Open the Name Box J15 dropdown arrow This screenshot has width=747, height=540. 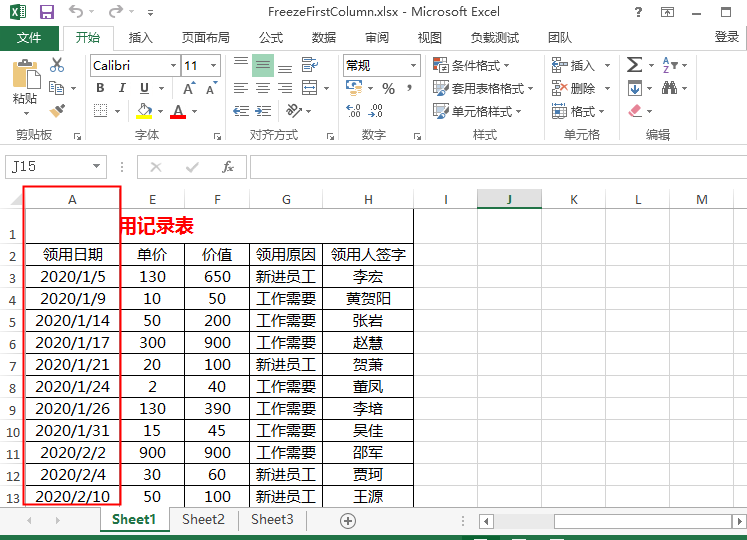(x=96, y=166)
